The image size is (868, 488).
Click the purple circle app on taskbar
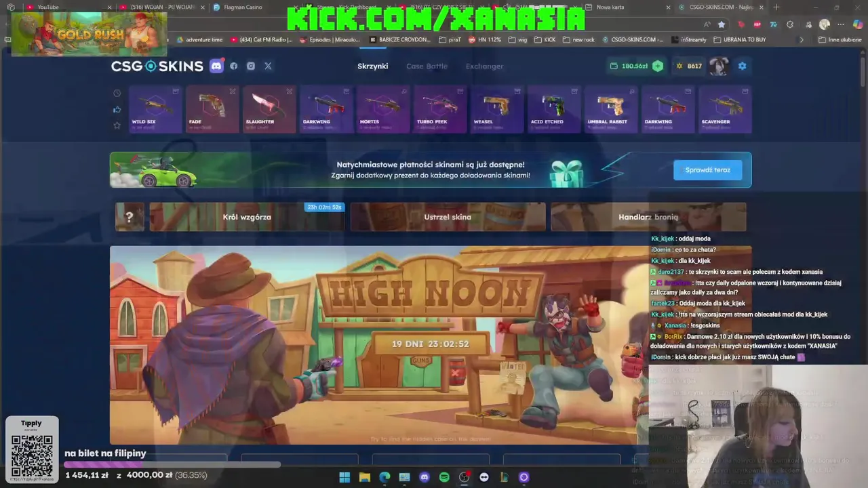pyautogui.click(x=524, y=477)
